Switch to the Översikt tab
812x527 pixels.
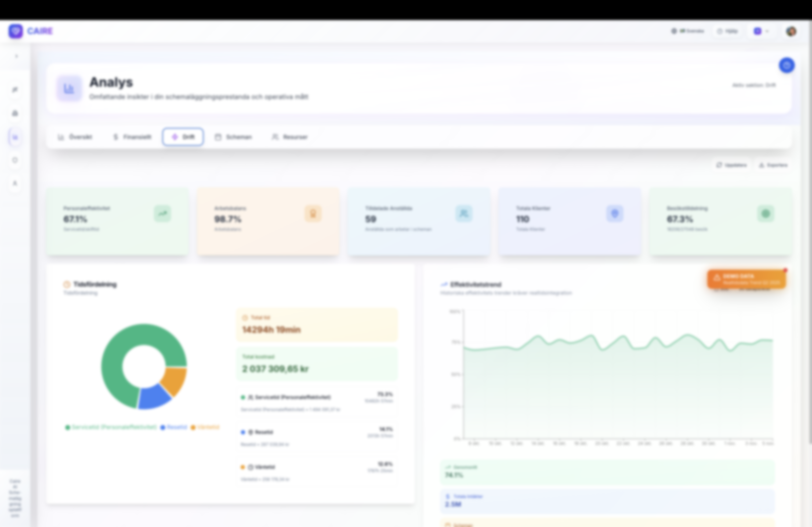pyautogui.click(x=75, y=137)
